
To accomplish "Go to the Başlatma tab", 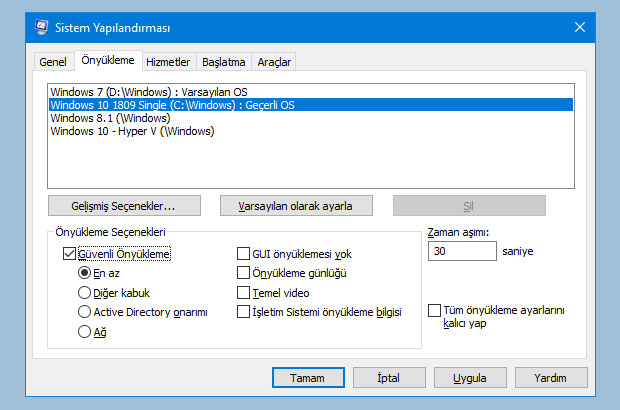I will tap(224, 62).
